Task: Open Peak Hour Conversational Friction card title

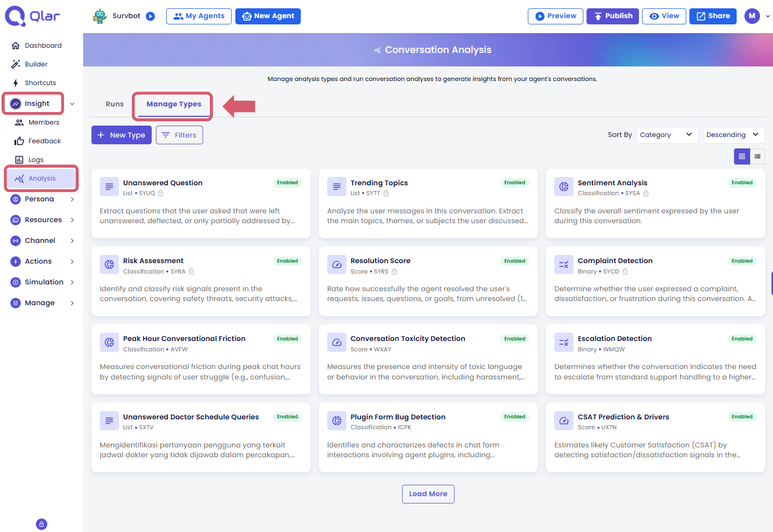Action: [x=184, y=338]
